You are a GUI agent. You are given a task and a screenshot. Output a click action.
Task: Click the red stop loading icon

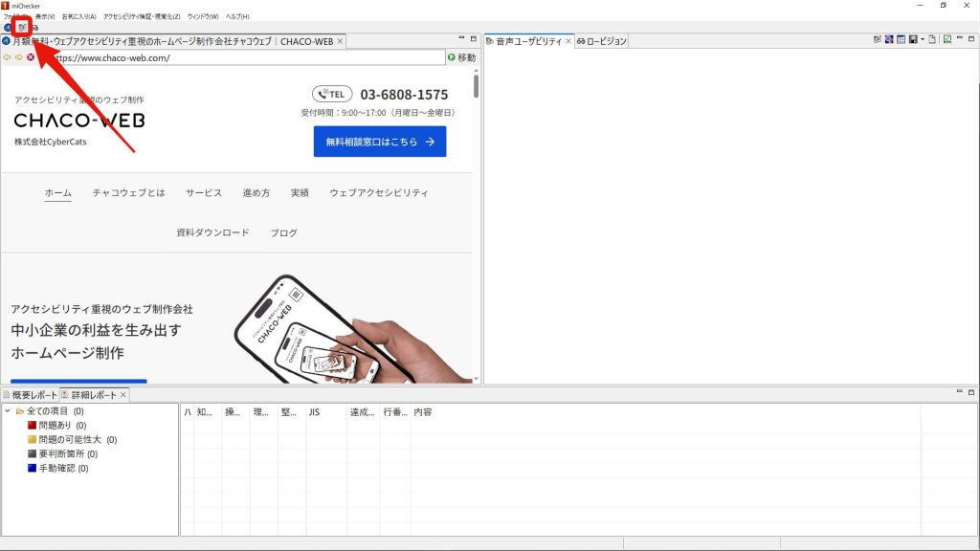point(31,57)
